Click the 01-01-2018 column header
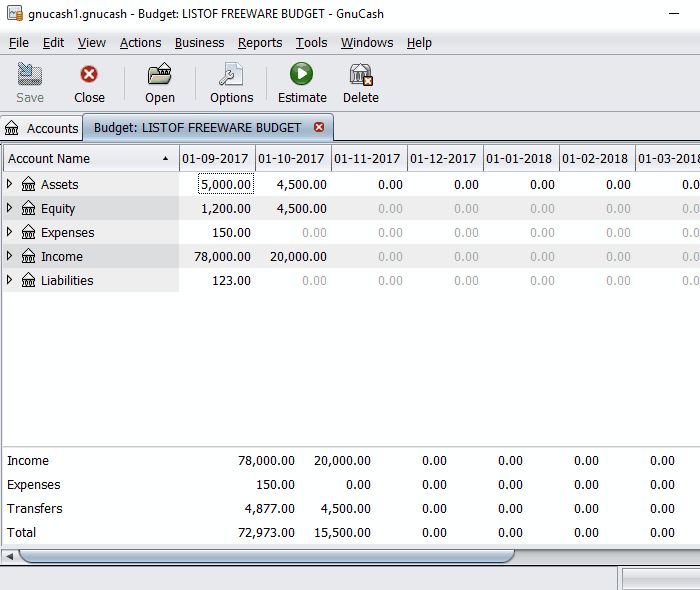This screenshot has height=590, width=700. click(521, 158)
